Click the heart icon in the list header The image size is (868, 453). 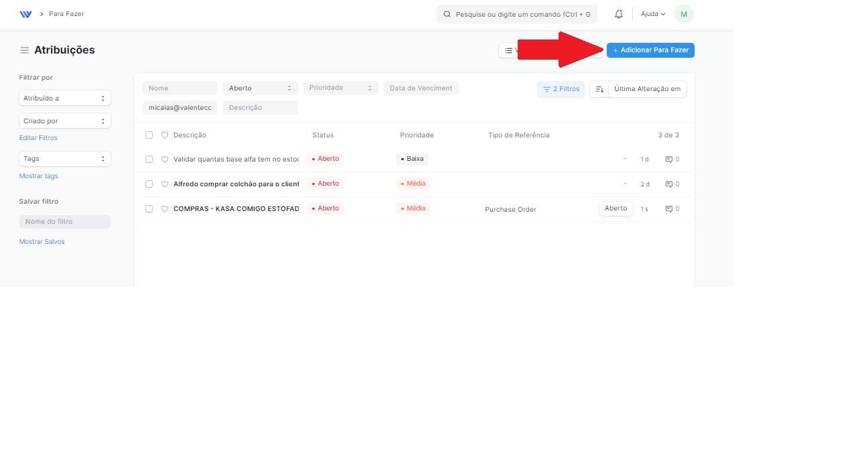165,135
